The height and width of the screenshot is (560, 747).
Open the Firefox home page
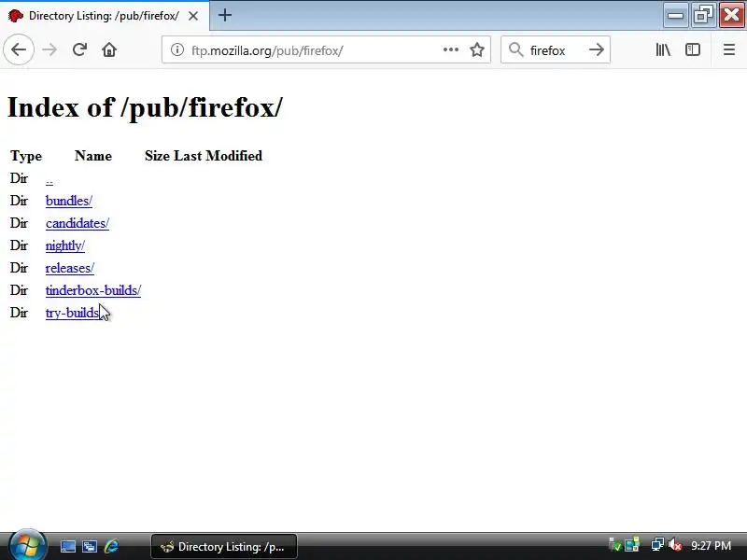point(109,49)
